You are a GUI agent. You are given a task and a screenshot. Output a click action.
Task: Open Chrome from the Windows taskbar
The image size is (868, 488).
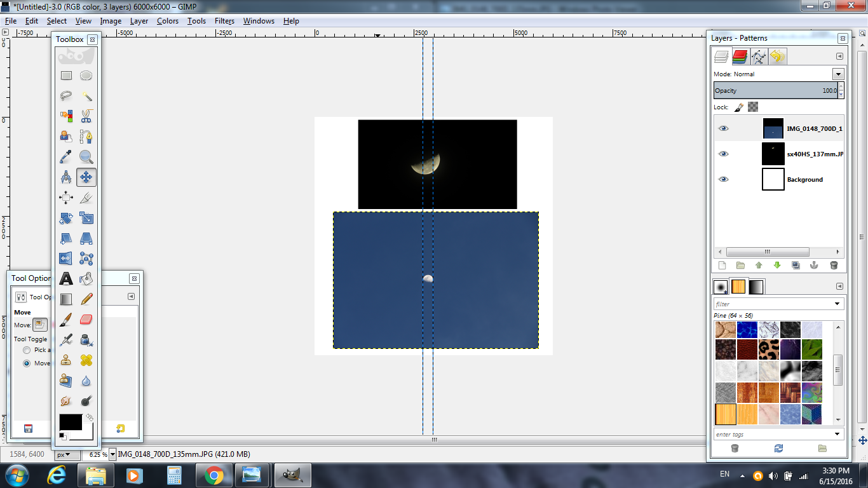click(x=213, y=475)
